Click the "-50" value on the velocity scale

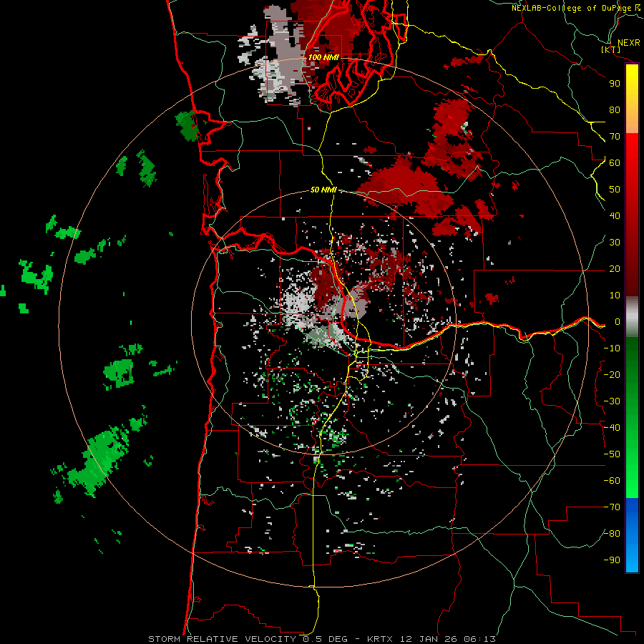point(612,454)
